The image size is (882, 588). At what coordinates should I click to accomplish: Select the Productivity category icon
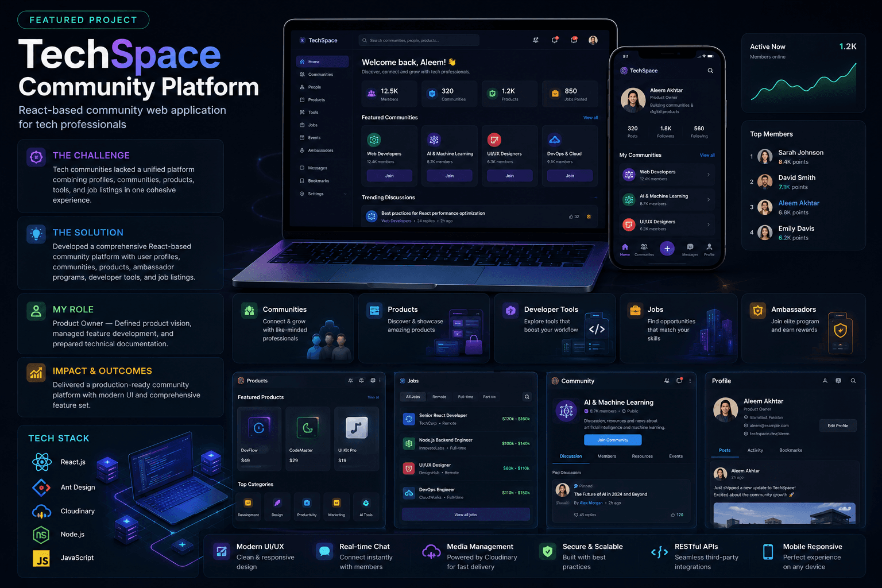pyautogui.click(x=307, y=503)
